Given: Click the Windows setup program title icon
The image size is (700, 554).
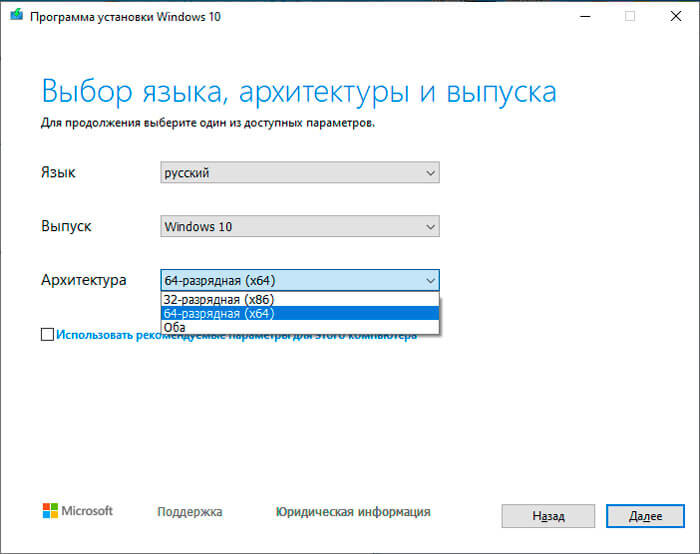Looking at the screenshot, I should pyautogui.click(x=17, y=15).
